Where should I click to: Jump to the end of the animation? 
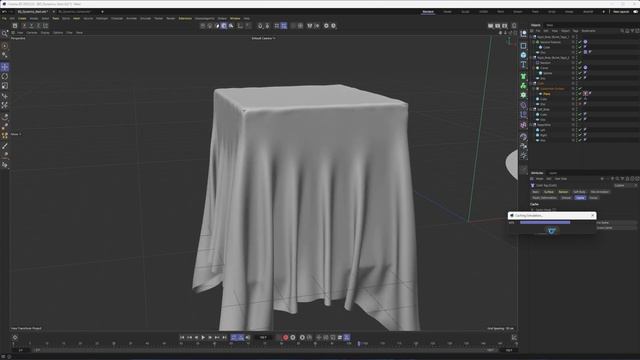pyautogui.click(x=224, y=338)
